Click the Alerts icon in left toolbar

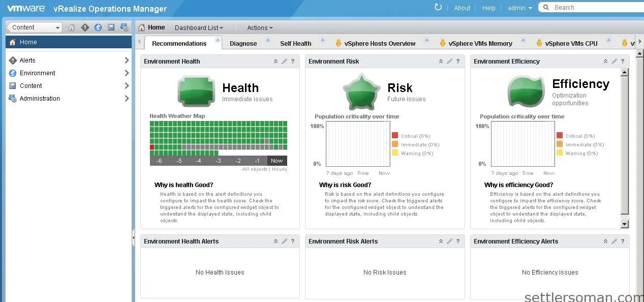[x=85, y=27]
